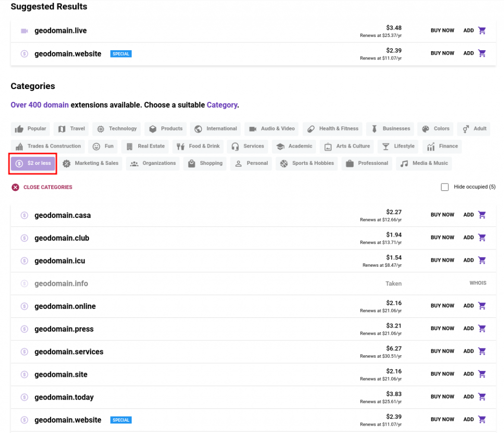Viewport: 504px width, 433px height.
Task: Open the Personal category
Action: [251, 163]
